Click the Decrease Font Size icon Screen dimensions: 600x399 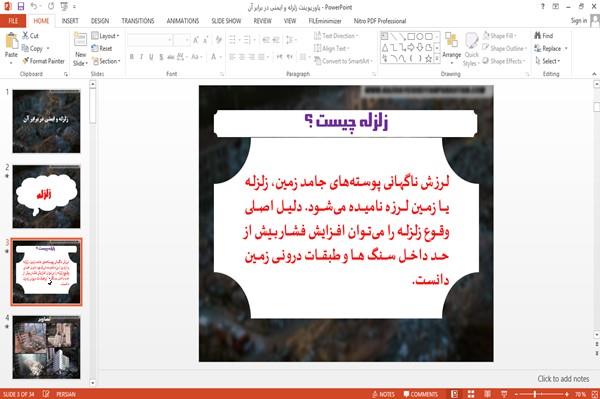pos(206,40)
